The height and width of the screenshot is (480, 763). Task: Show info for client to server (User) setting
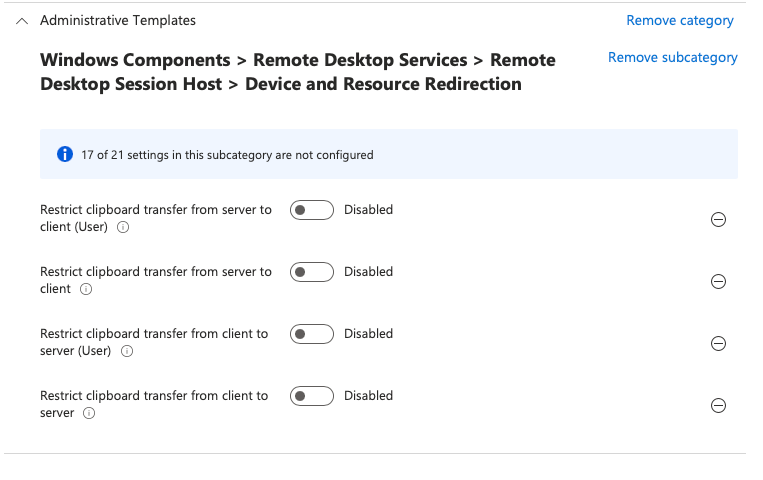[x=127, y=351]
